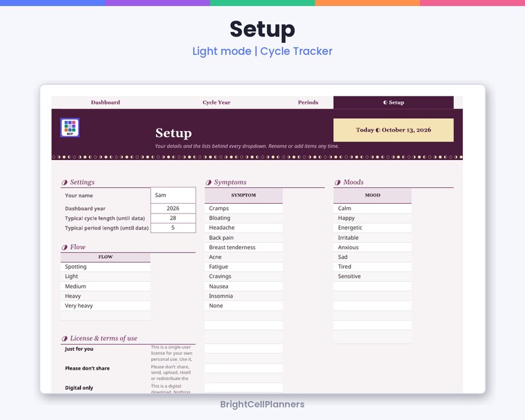This screenshot has height=420, width=525.
Task: Edit the Your name field containing Sam
Action: pos(173,195)
